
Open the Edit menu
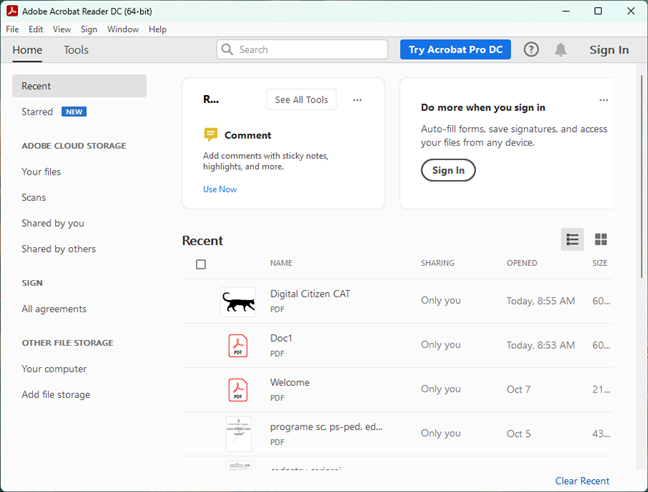36,29
